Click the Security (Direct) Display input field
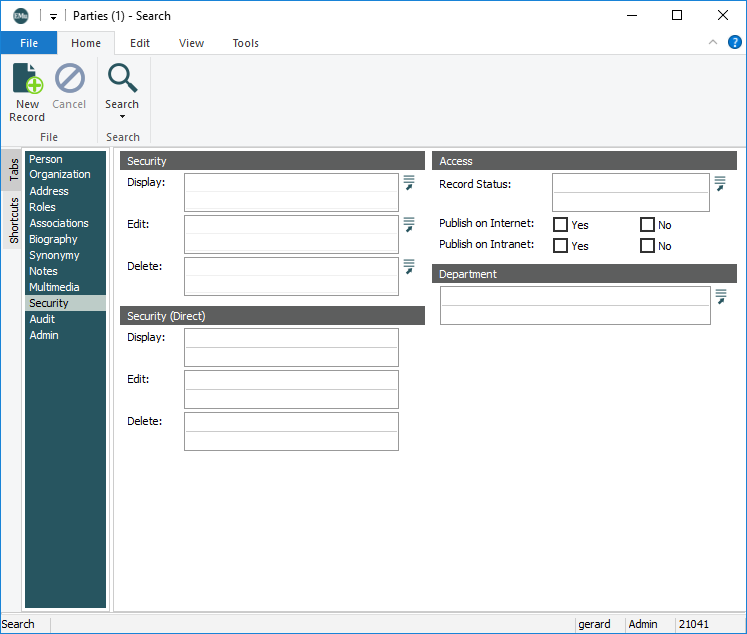 291,338
